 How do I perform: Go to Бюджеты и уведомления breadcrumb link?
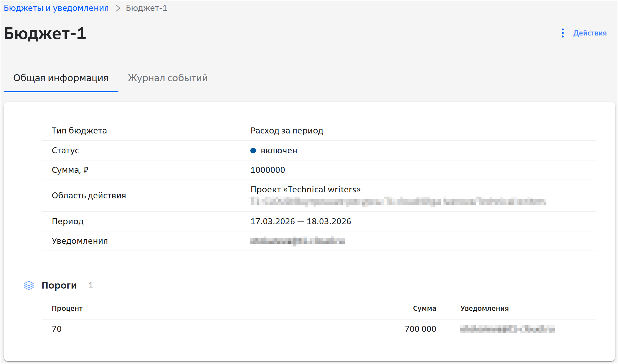click(x=56, y=8)
